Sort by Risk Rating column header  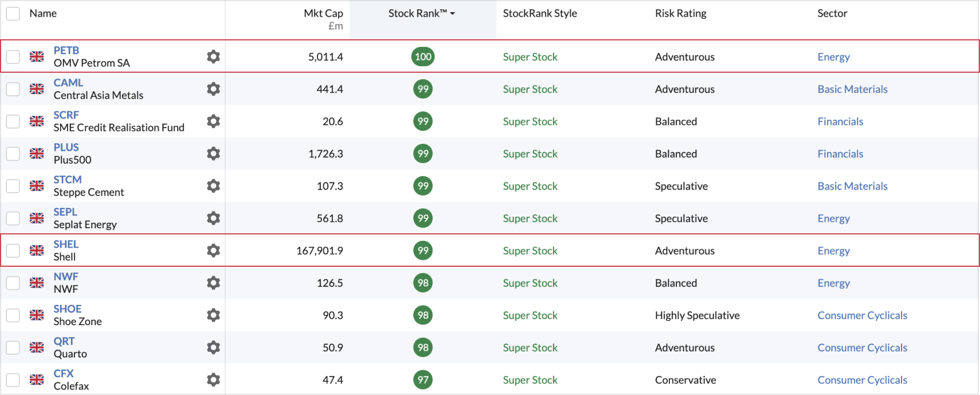coord(680,13)
